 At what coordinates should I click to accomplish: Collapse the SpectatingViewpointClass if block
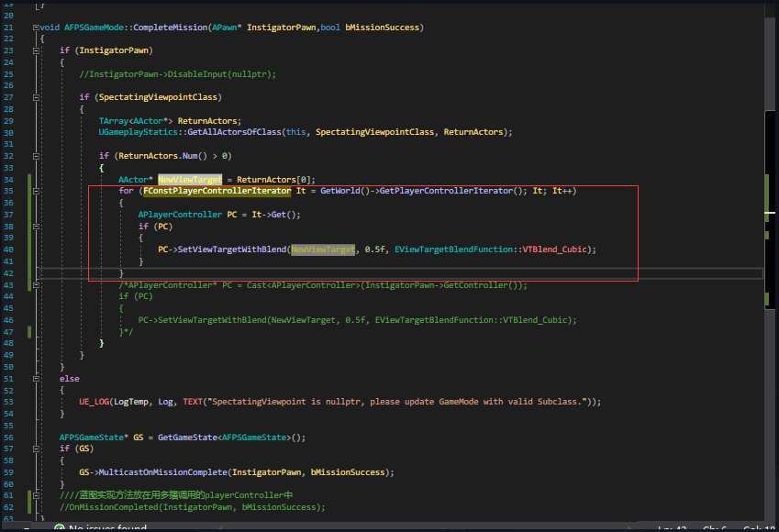pyautogui.click(x=35, y=96)
